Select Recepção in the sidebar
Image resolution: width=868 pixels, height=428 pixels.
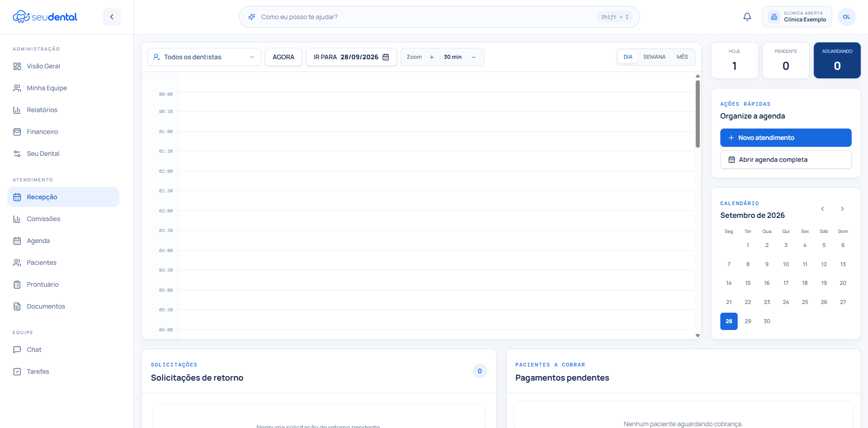63,197
